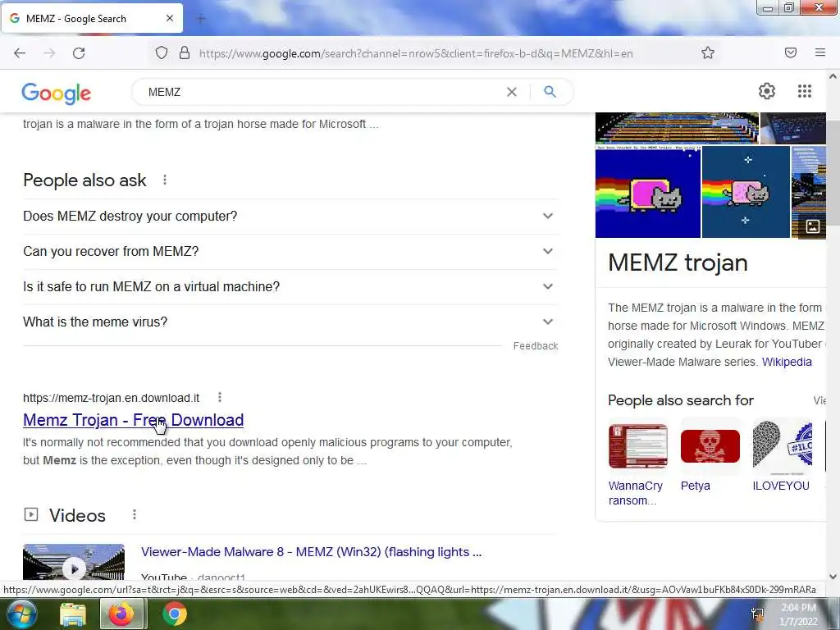The image size is (840, 630).
Task: Open the Videos section three-dot menu
Action: [135, 514]
